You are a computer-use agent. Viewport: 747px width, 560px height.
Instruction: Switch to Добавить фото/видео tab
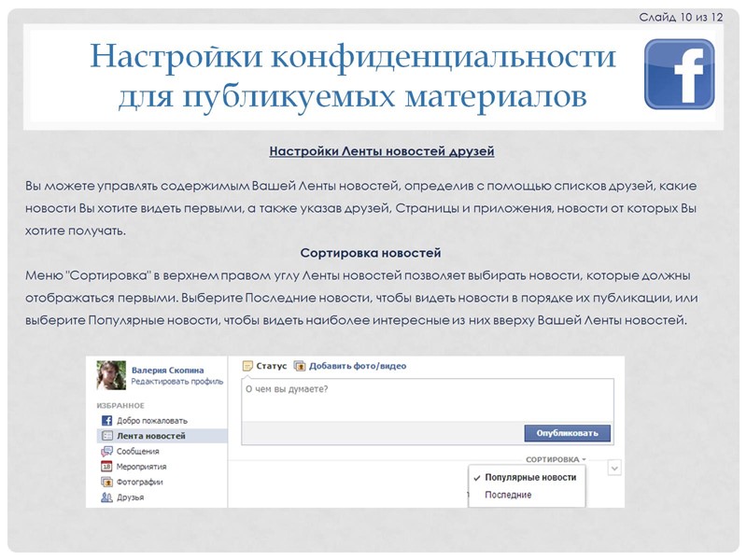pos(358,366)
